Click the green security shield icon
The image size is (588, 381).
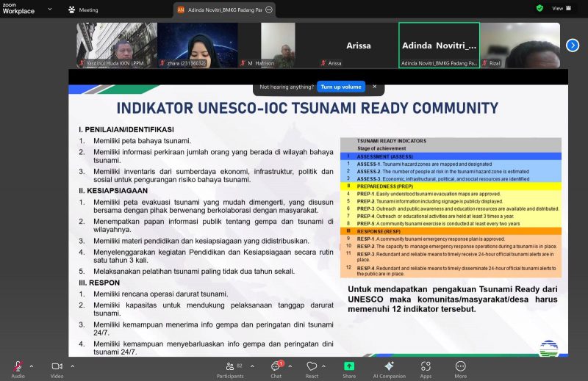pos(539,8)
